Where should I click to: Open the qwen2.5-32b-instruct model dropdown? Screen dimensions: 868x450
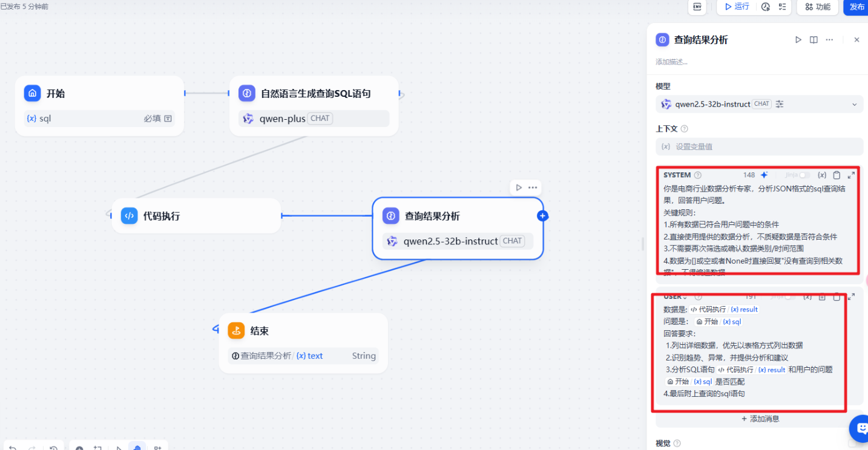(x=759, y=104)
